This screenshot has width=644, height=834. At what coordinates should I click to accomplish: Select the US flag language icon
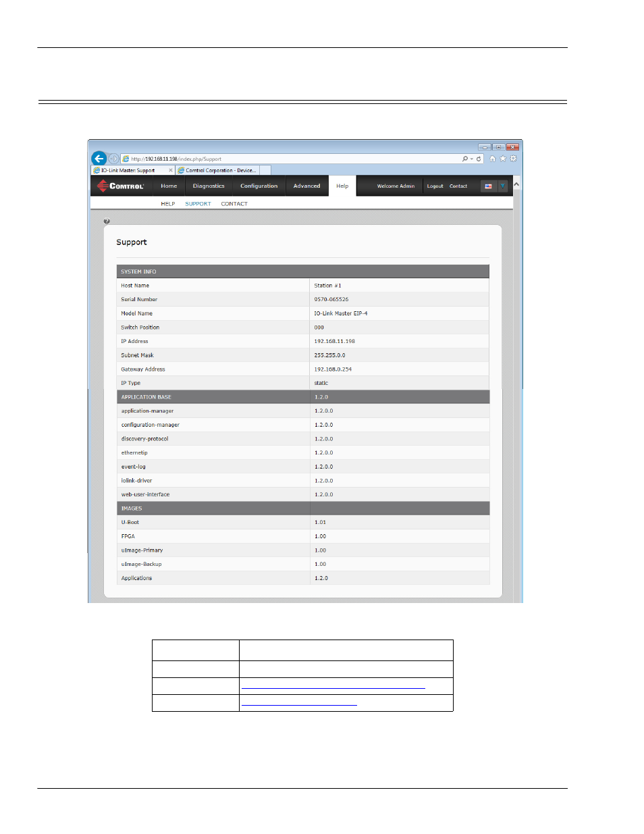point(488,186)
